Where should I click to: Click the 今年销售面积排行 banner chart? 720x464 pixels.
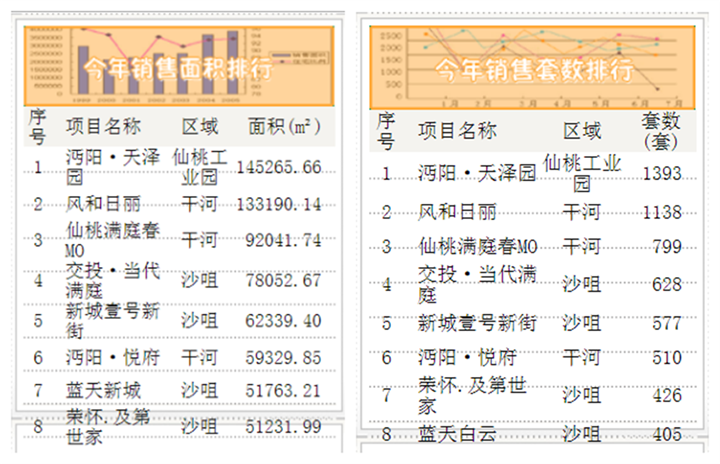click(x=178, y=66)
